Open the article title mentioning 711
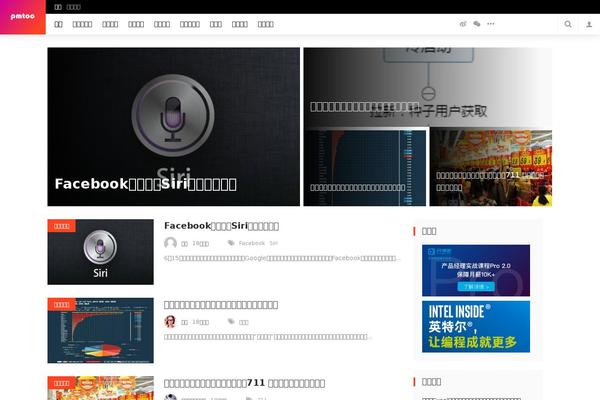Screen dimensions: 600x400 (245, 383)
